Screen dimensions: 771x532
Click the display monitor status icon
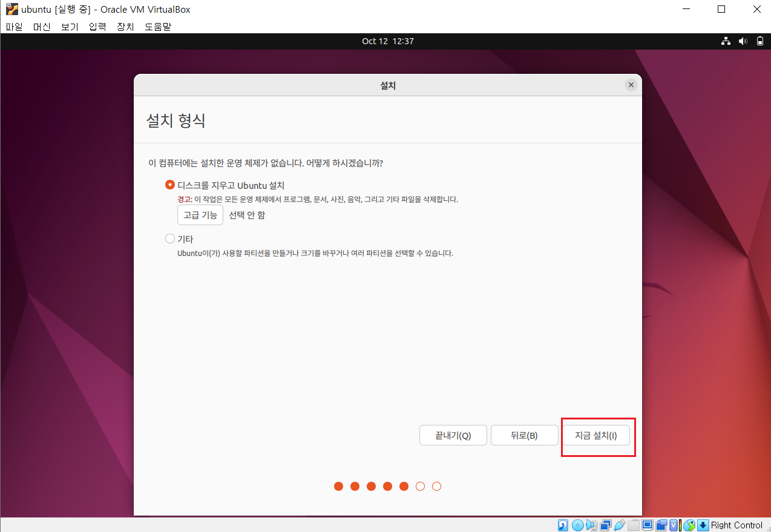(x=647, y=525)
